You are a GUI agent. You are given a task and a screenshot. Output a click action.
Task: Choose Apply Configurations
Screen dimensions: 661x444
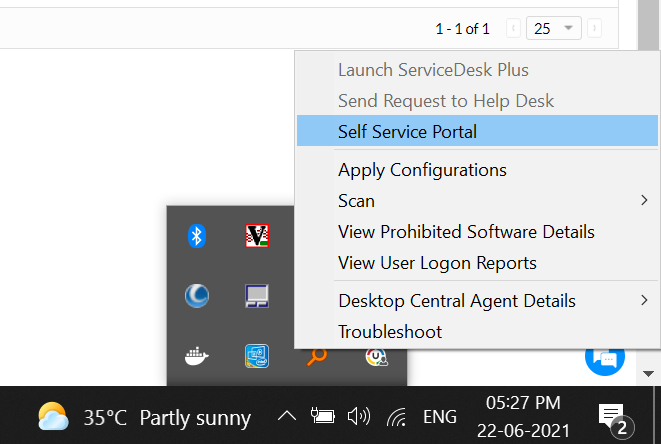point(477,170)
